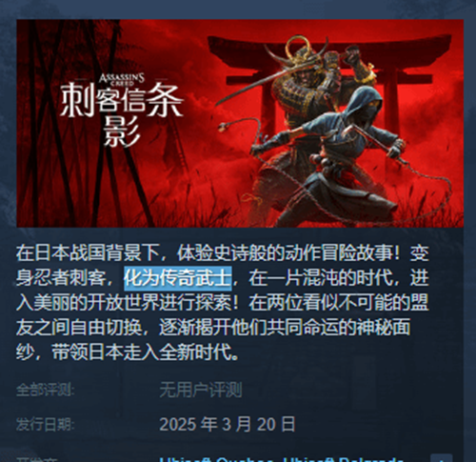This screenshot has width=476, height=462.
Task: Expand the developer list with plus button
Action: coord(442,458)
